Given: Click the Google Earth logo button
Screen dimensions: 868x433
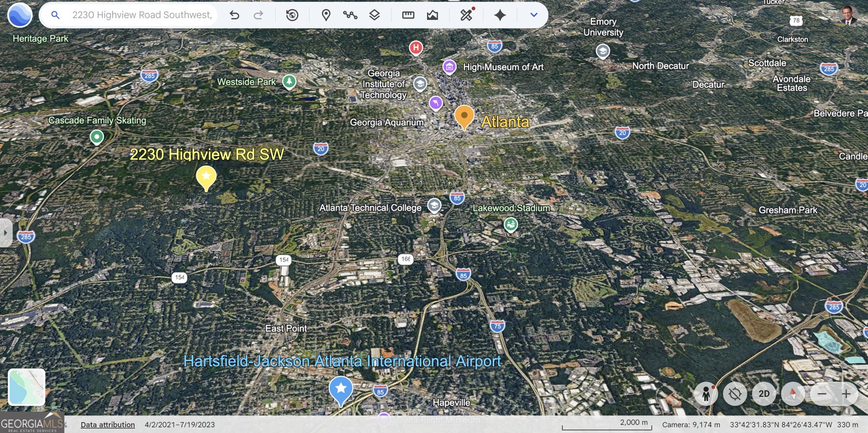Looking at the screenshot, I should 20,15.
